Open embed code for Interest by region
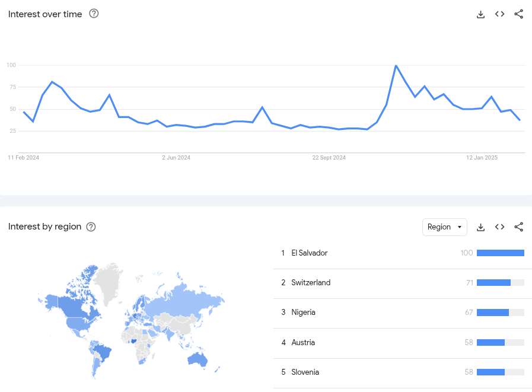Image resolution: width=532 pixels, height=392 pixels. (x=499, y=227)
